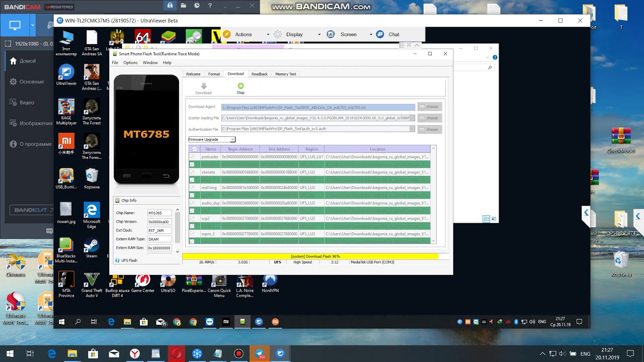Switch to the Readback tab
Viewport: 644px width, 362px height.
(x=260, y=74)
